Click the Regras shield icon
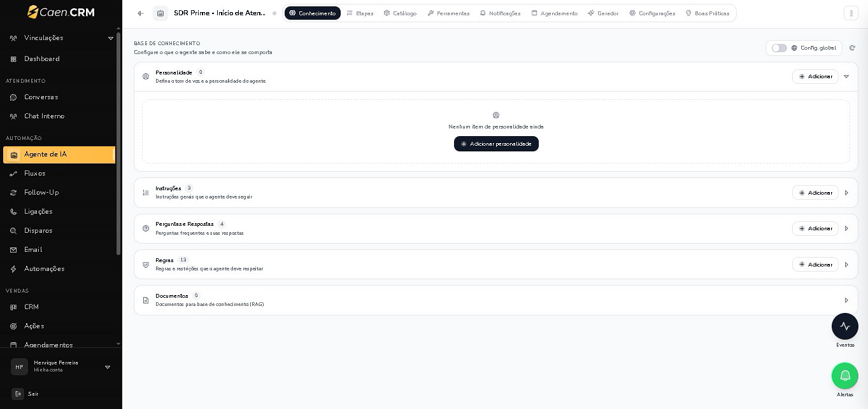This screenshot has width=868, height=409. coord(146,265)
